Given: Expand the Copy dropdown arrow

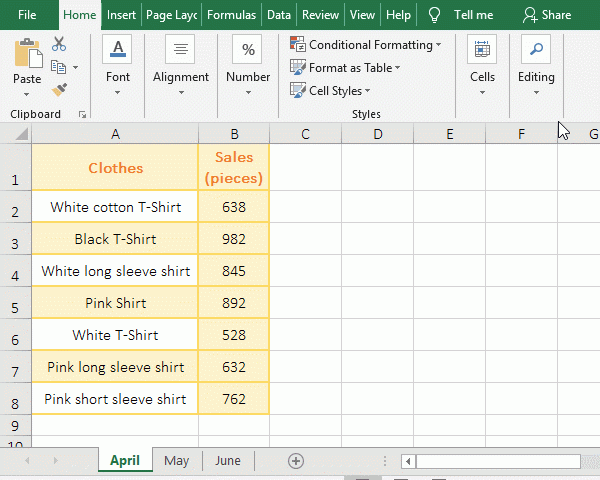Looking at the screenshot, I should click(x=75, y=68).
